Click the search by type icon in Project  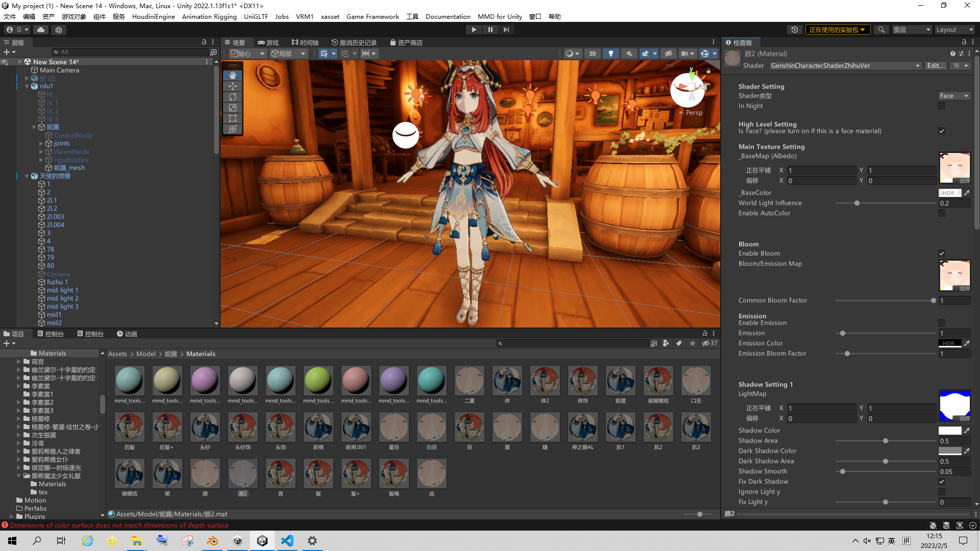[x=666, y=343]
